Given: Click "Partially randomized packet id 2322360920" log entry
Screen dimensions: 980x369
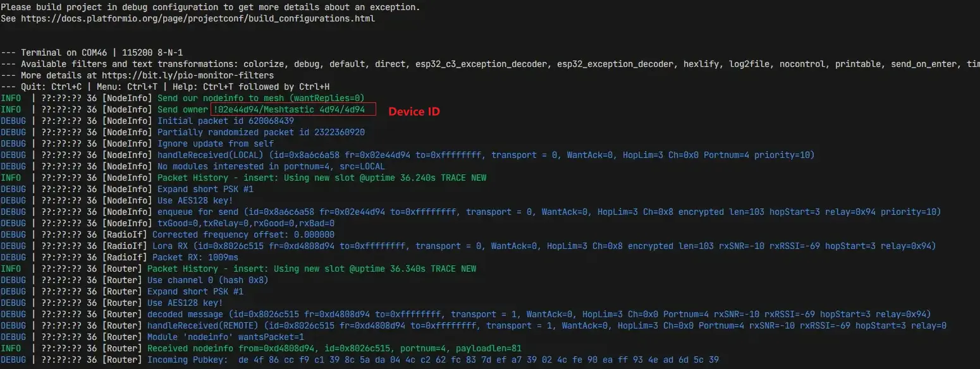Looking at the screenshot, I should [260, 132].
